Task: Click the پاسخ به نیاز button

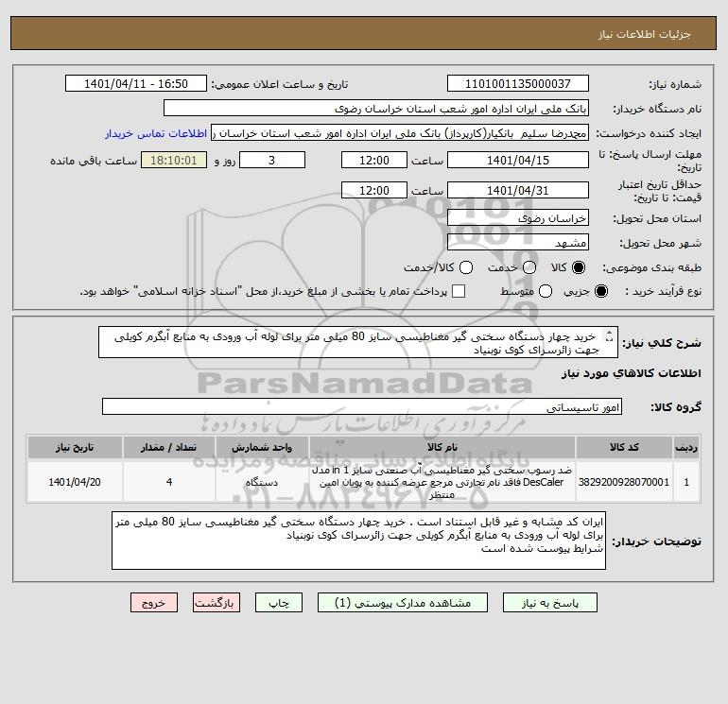Action: click(x=549, y=603)
